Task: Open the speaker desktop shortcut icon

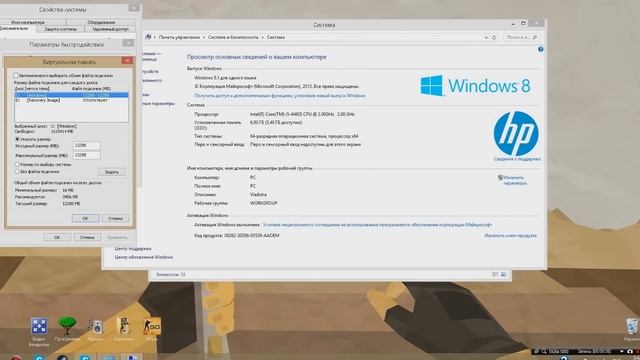Action: (95, 326)
